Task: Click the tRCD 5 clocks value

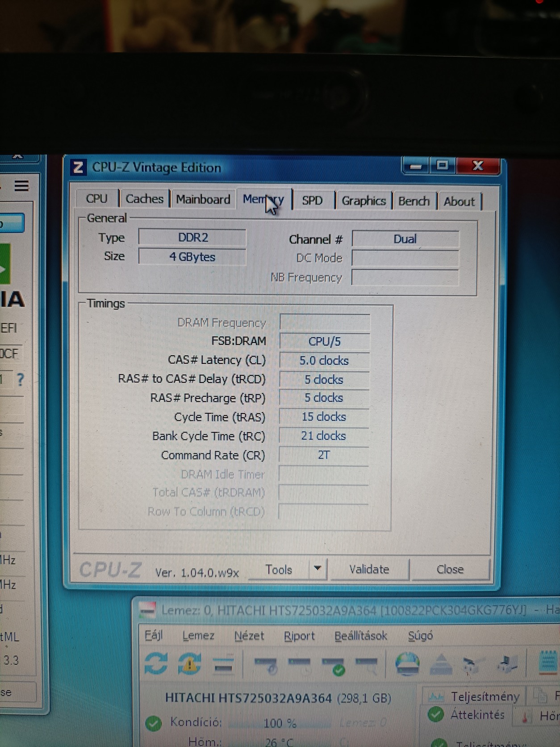Action: [324, 380]
